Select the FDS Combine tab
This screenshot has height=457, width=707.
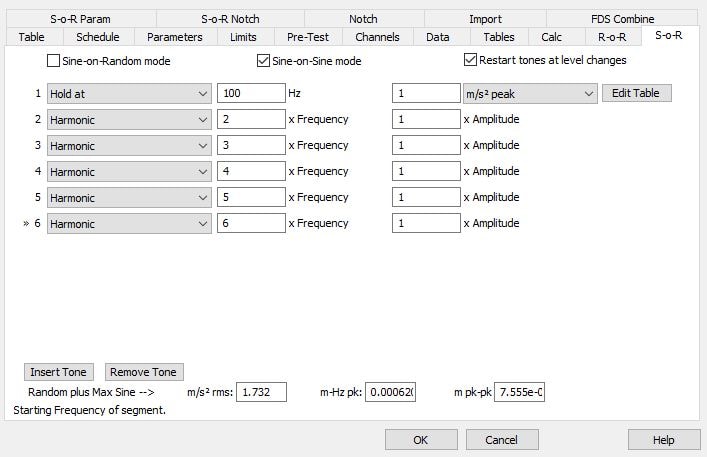[x=622, y=19]
